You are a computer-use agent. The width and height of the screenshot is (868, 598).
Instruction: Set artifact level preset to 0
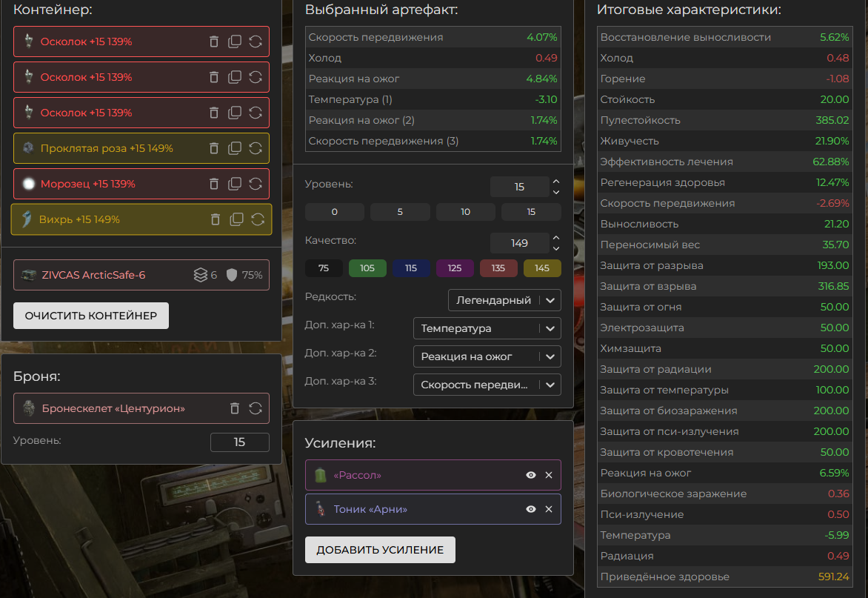point(334,212)
